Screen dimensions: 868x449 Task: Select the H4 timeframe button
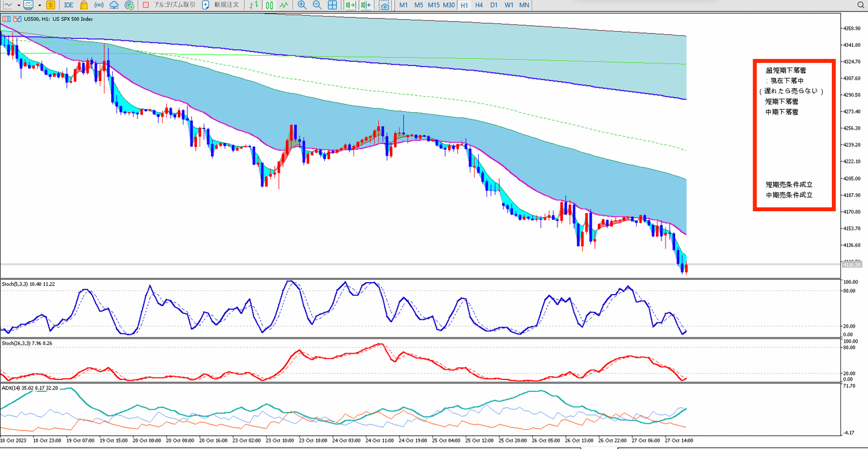479,5
